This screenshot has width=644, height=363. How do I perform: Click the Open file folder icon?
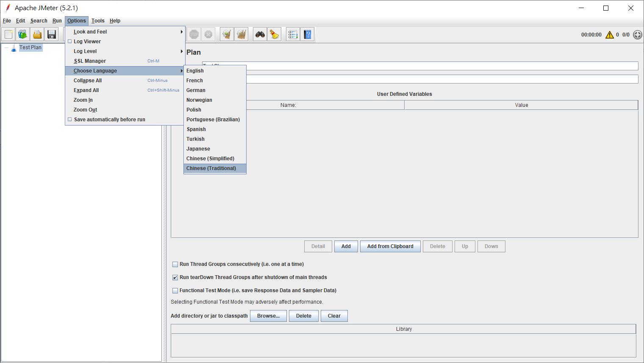click(37, 34)
